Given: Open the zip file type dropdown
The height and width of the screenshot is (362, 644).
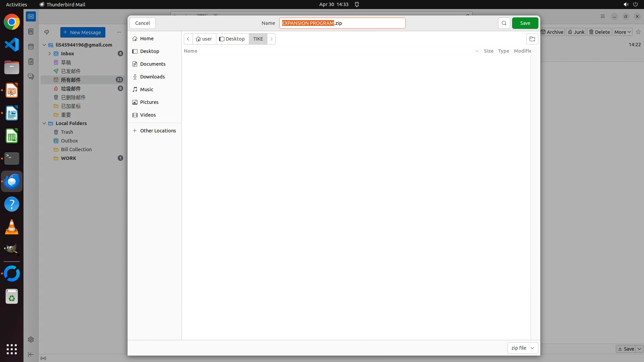Looking at the screenshot, I should point(523,348).
